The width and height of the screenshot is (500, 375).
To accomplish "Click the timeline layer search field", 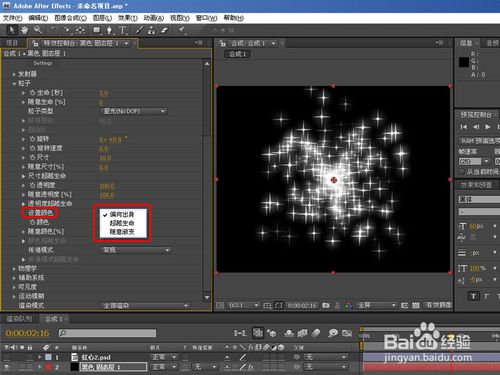I will click(x=107, y=333).
